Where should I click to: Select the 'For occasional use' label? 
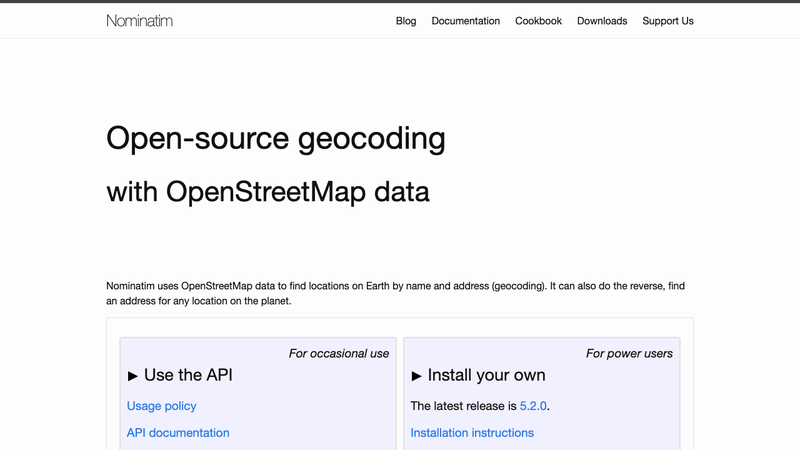[x=339, y=354]
